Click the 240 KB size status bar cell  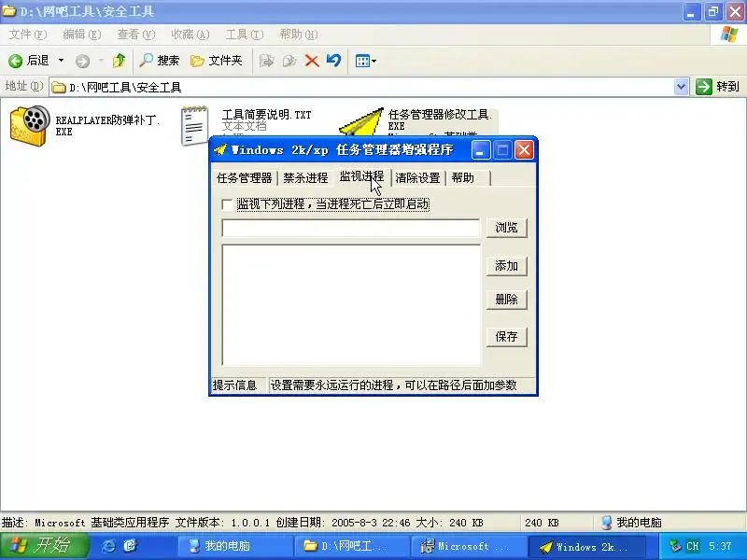coord(556,523)
